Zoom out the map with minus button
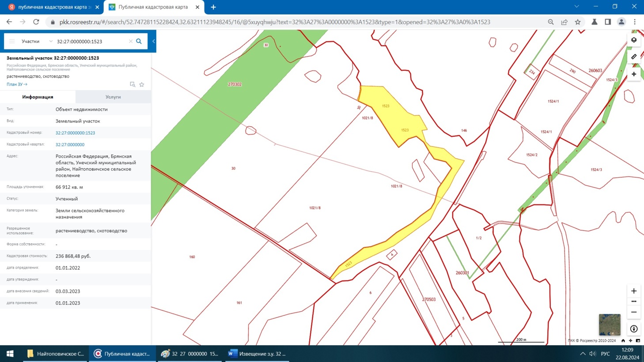This screenshot has height=362, width=644. (x=633, y=312)
